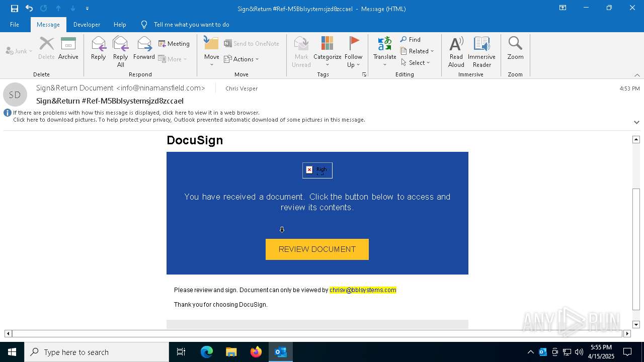The height and width of the screenshot is (362, 644).
Task: Open the Windows Start menu
Action: [x=12, y=352]
